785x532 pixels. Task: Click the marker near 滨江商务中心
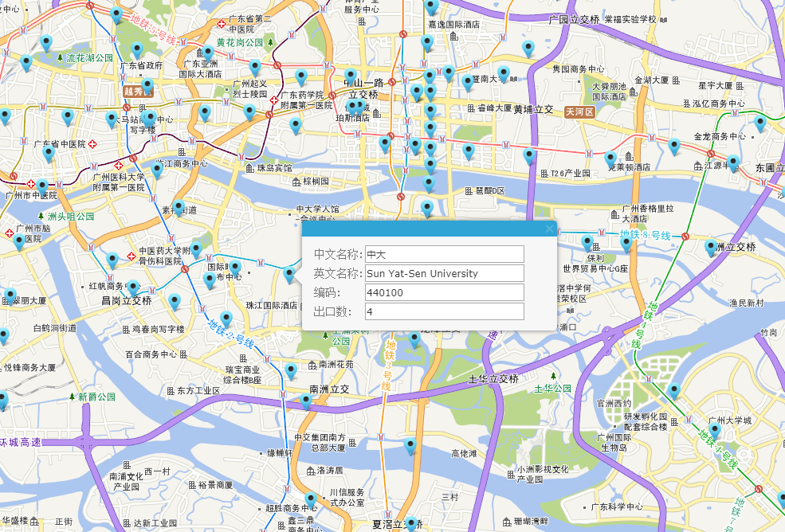(157, 170)
